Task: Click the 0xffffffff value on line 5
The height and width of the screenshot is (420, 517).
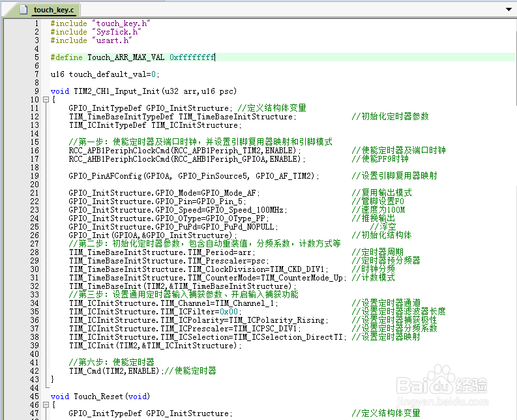Action: click(192, 57)
